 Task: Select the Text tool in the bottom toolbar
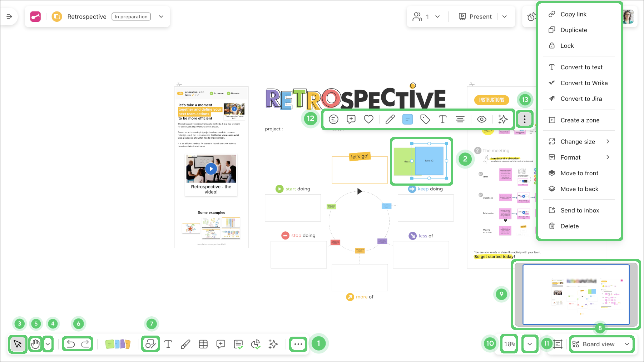(x=168, y=344)
